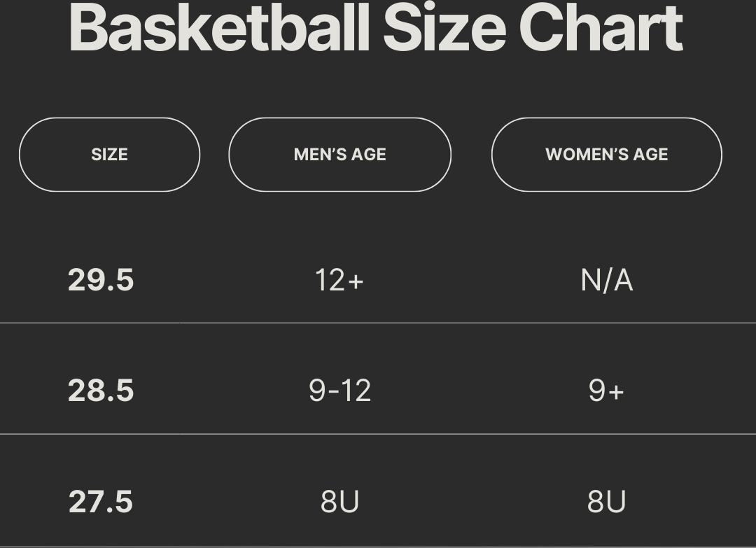The image size is (756, 548).
Task: Click the word Size in the title
Action: coord(444,28)
